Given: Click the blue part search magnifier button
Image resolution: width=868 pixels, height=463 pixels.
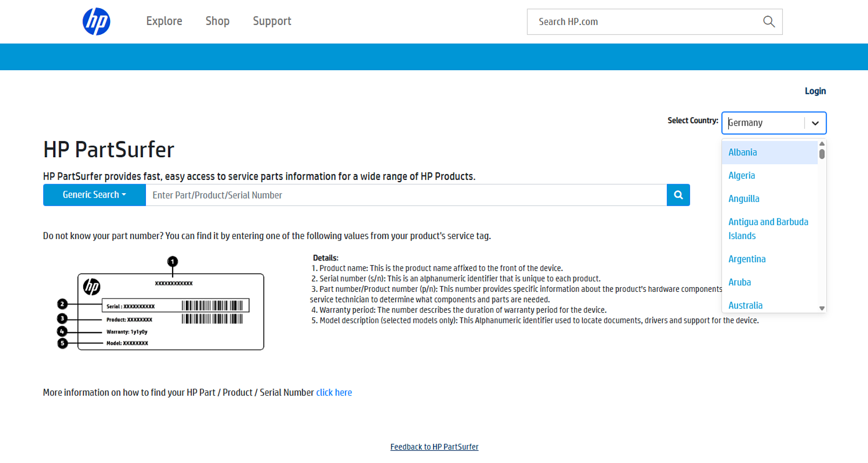Looking at the screenshot, I should tap(678, 195).
